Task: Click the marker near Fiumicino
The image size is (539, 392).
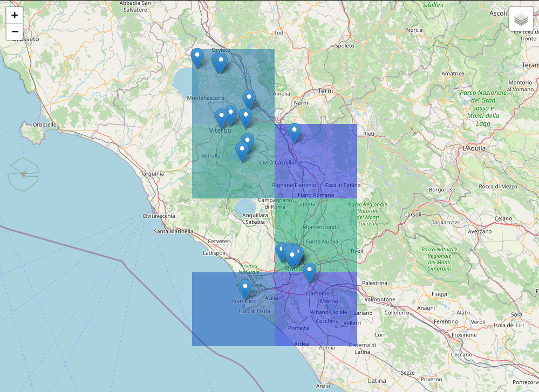Action: pos(245,289)
